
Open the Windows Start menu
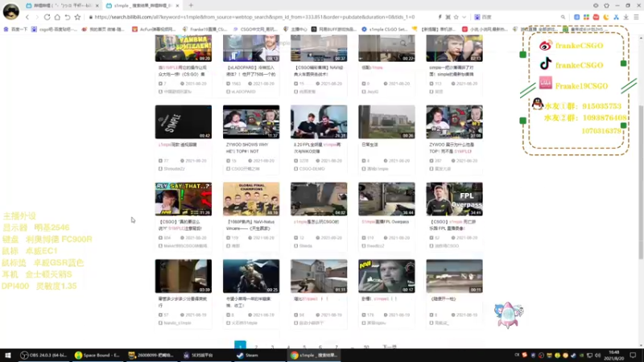[x=7, y=356]
